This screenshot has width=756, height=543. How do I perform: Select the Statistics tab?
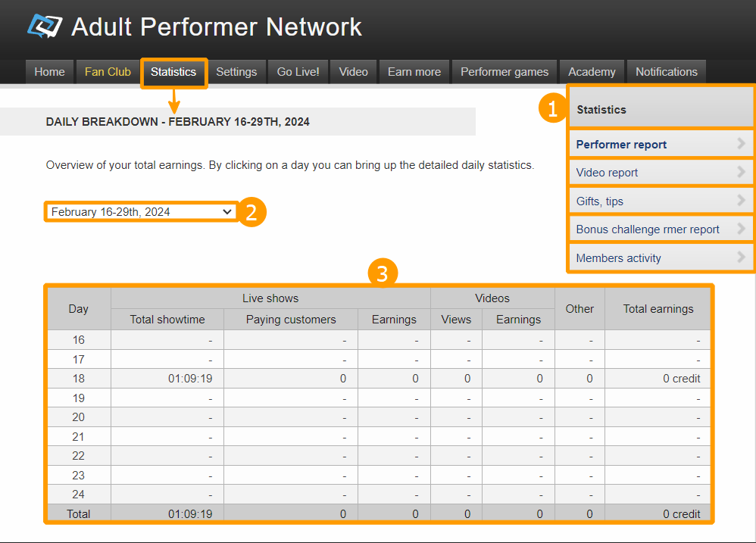[173, 72]
